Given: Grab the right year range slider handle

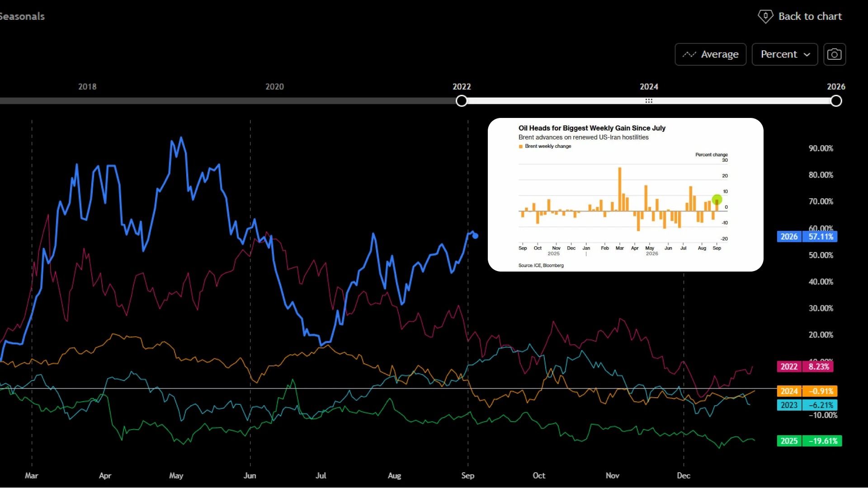Looking at the screenshot, I should [x=836, y=101].
